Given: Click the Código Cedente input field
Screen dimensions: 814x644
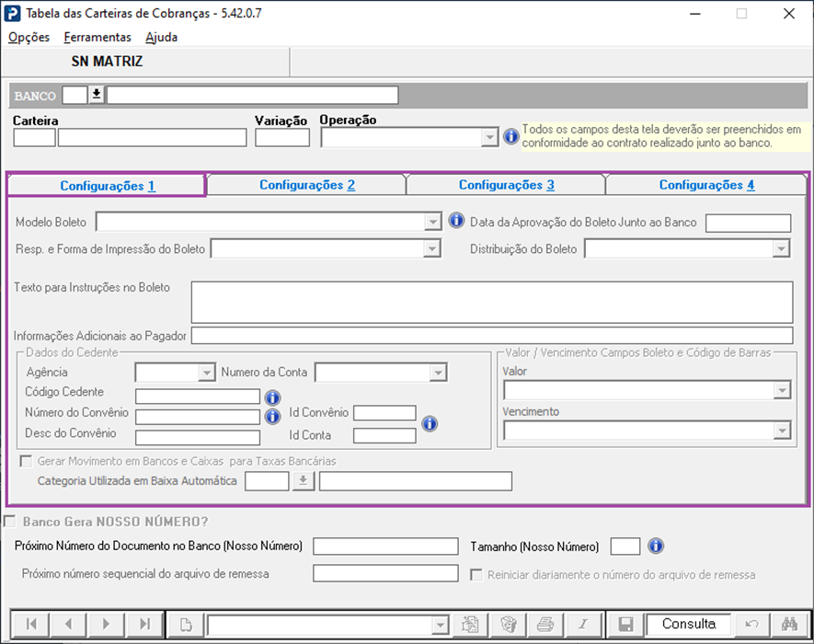Looking at the screenshot, I should pyautogui.click(x=197, y=397).
